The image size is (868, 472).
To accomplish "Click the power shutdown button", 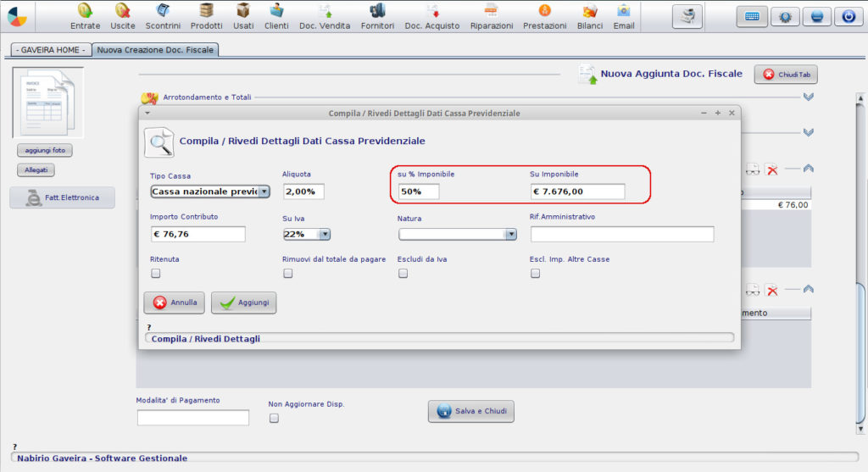I will pyautogui.click(x=848, y=17).
